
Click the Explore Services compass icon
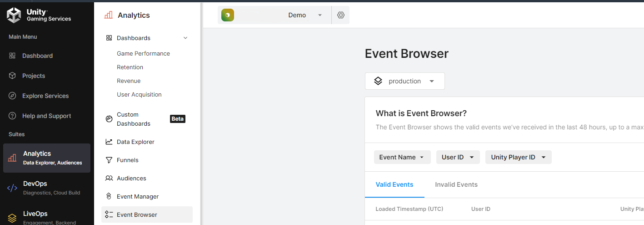[13, 96]
